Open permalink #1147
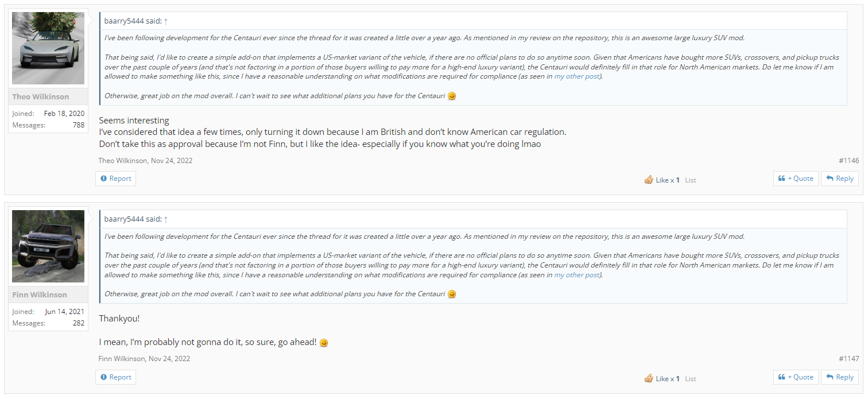Screen dimensions: 868x399 [849, 359]
